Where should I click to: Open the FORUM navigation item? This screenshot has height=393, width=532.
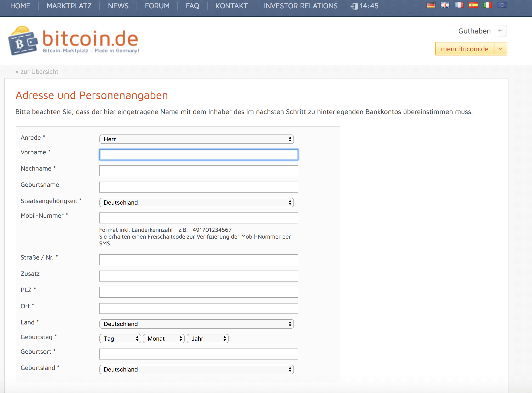click(157, 6)
